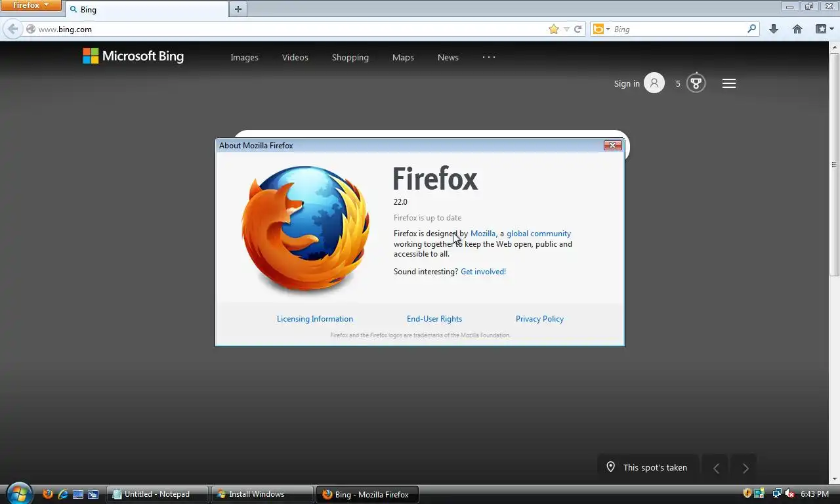Open the Bookmarks menu button

pyautogui.click(x=824, y=29)
